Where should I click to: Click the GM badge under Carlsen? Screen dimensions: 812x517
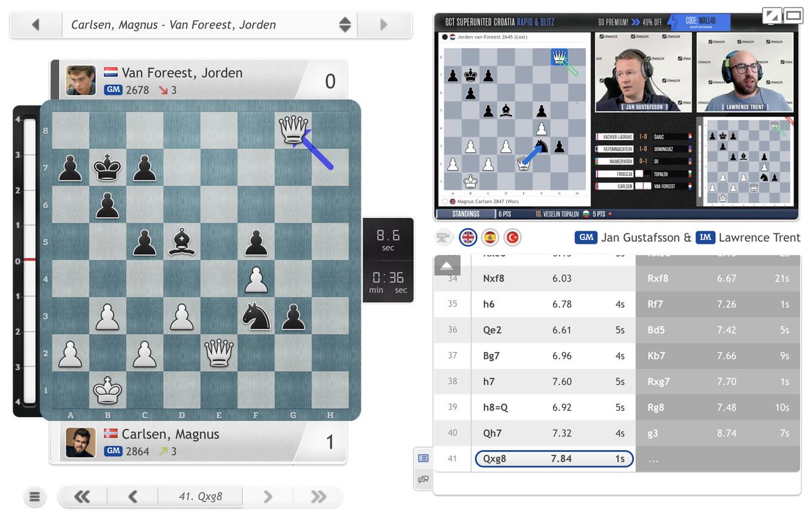(x=112, y=451)
